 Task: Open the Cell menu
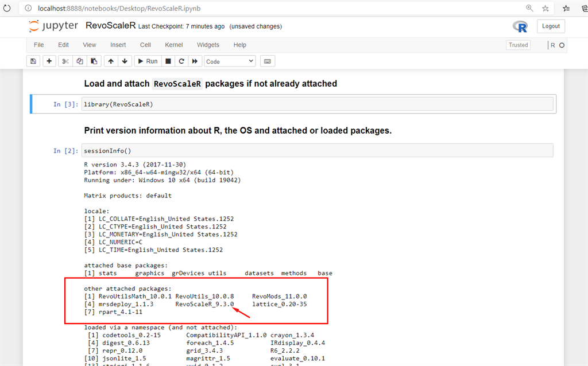[x=145, y=45]
